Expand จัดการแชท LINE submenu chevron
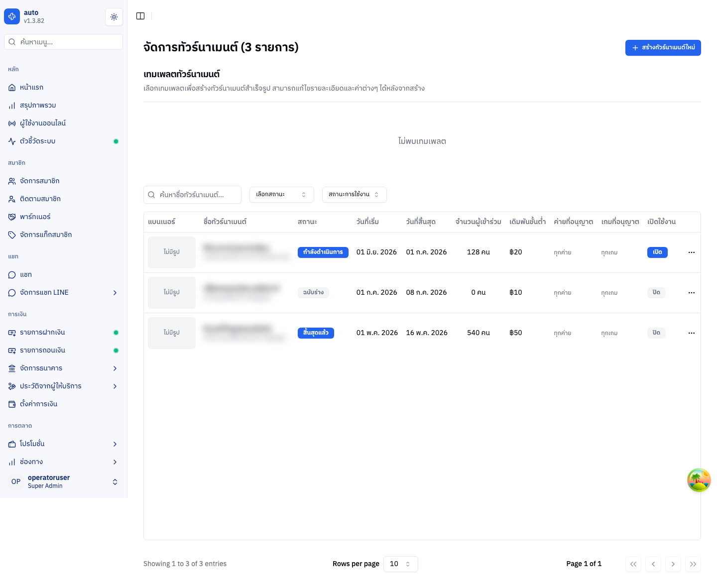 115,292
